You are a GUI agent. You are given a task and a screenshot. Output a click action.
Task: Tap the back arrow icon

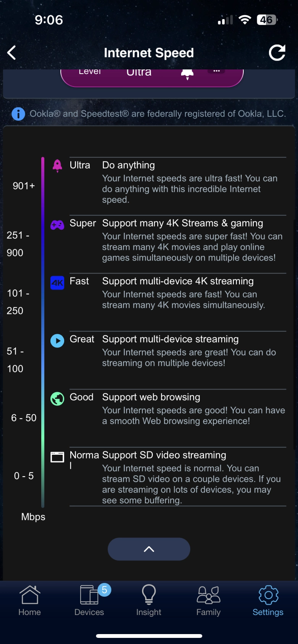[12, 53]
